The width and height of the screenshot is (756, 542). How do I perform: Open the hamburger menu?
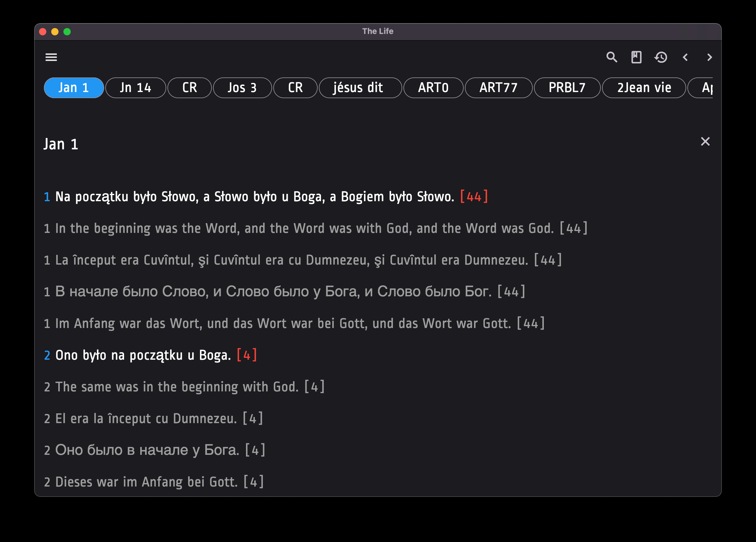coord(51,57)
